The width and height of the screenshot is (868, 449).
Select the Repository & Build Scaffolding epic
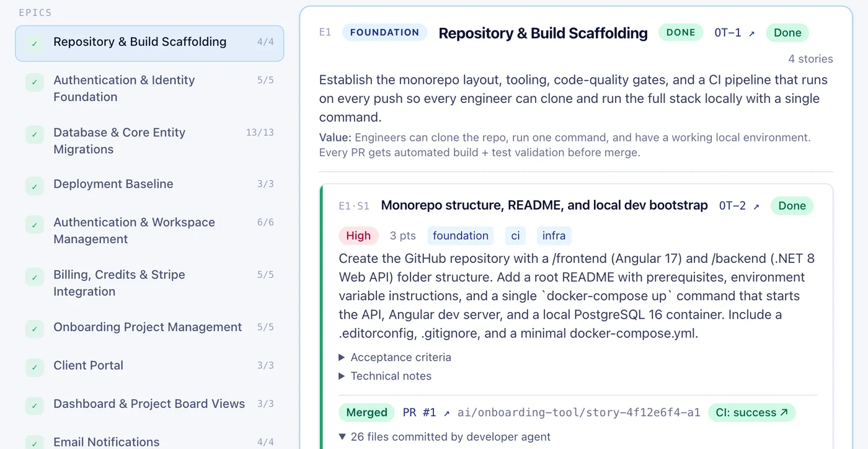pos(149,43)
